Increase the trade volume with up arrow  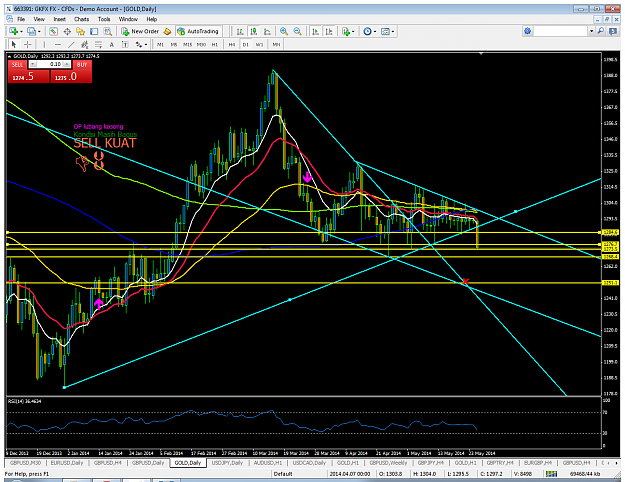pyautogui.click(x=67, y=64)
